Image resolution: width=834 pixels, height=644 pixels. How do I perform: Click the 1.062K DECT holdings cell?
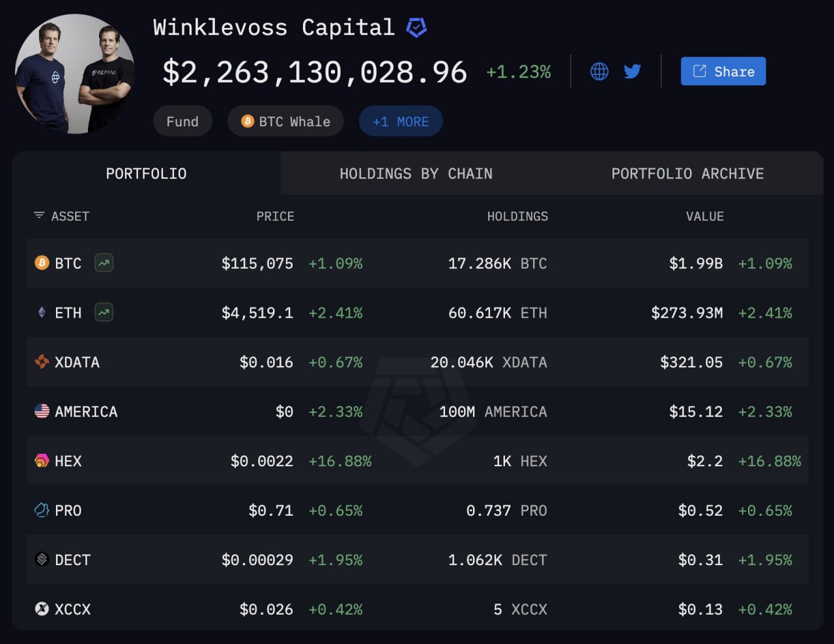(x=497, y=560)
